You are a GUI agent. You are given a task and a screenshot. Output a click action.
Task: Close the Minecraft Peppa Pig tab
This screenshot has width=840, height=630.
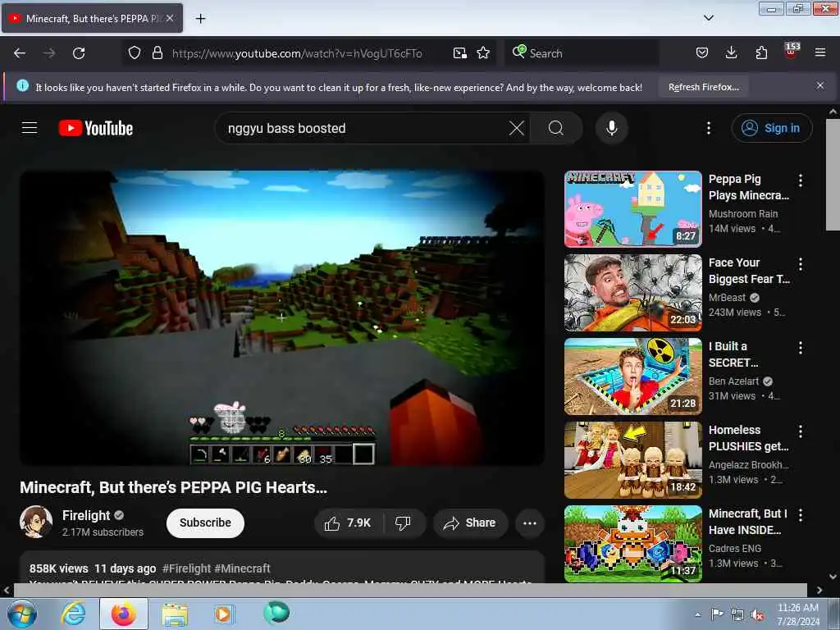coord(170,18)
